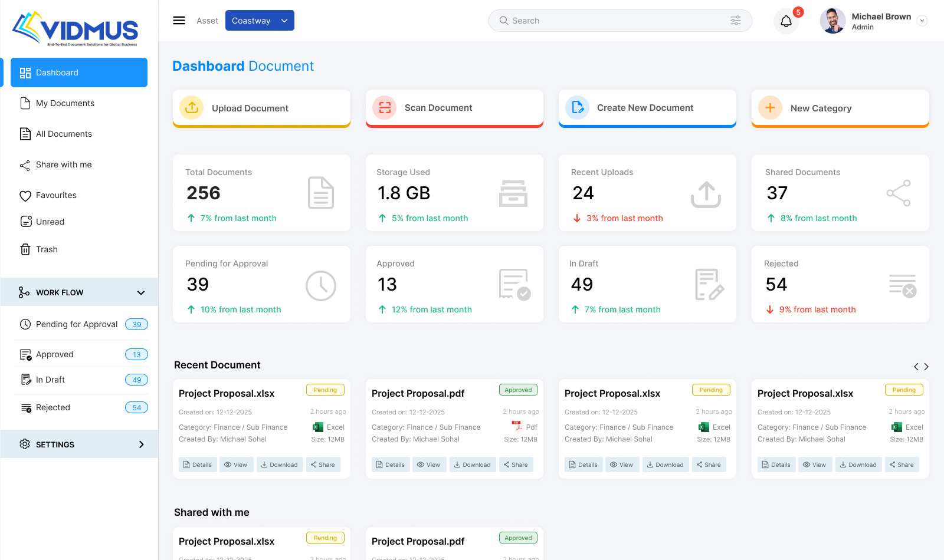Open Michael Brown account dropdown

[x=922, y=21]
